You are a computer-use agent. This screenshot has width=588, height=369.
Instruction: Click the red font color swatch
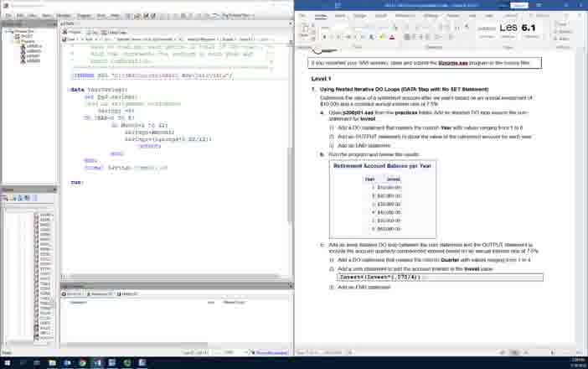[x=391, y=37]
